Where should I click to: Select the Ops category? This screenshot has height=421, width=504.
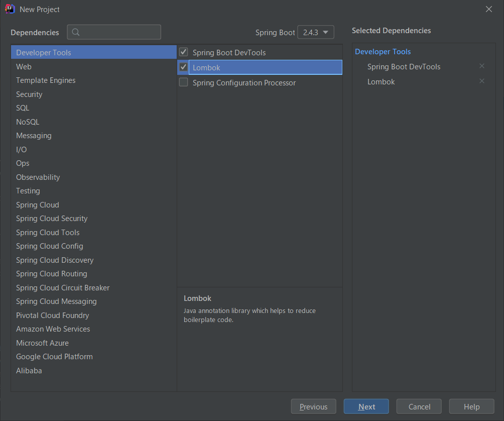(x=94, y=163)
